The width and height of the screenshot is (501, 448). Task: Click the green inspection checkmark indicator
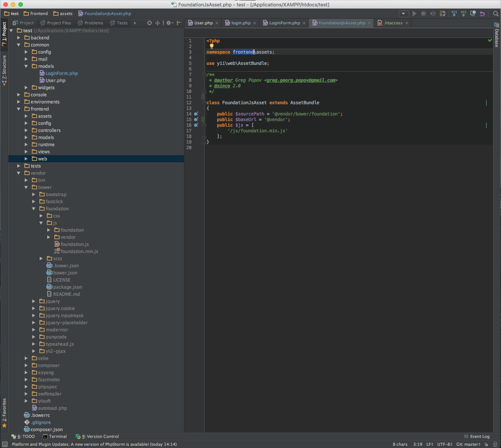click(x=490, y=40)
